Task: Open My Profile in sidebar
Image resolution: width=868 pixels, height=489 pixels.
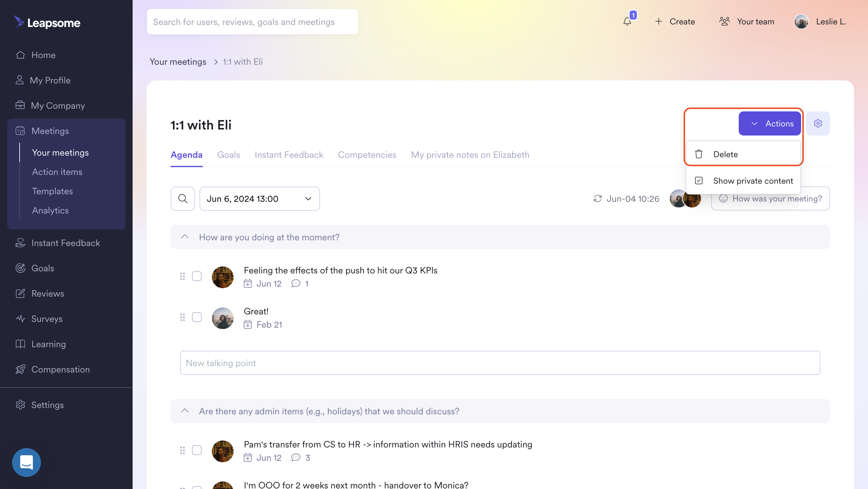Action: point(43,80)
